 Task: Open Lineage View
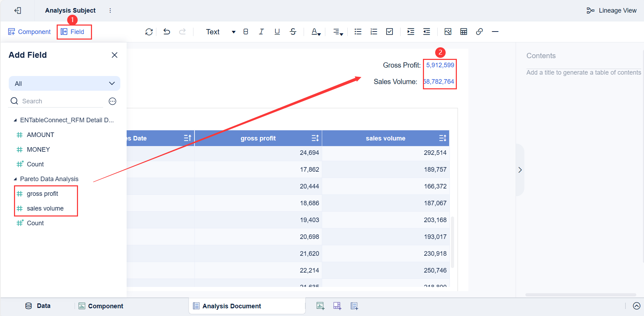click(x=611, y=10)
